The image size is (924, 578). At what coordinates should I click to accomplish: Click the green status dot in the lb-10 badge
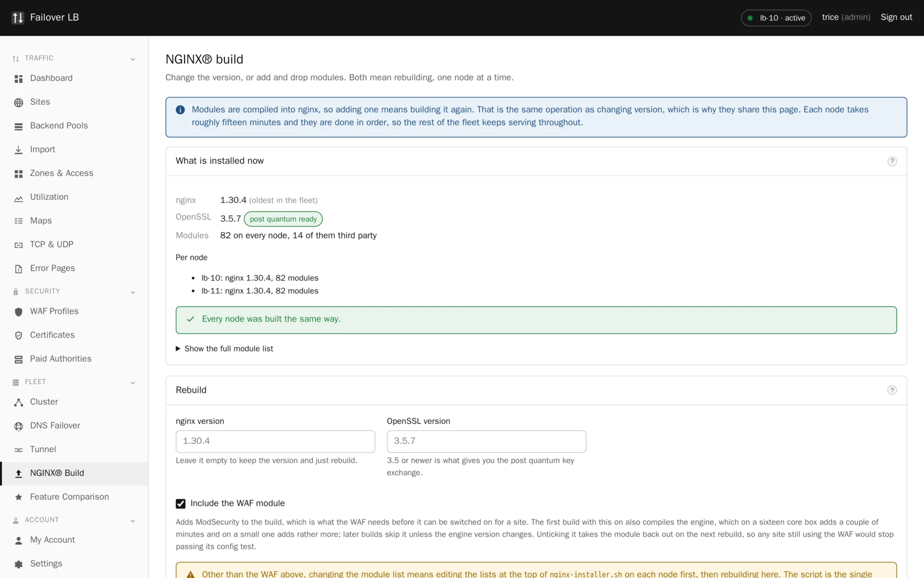(750, 18)
